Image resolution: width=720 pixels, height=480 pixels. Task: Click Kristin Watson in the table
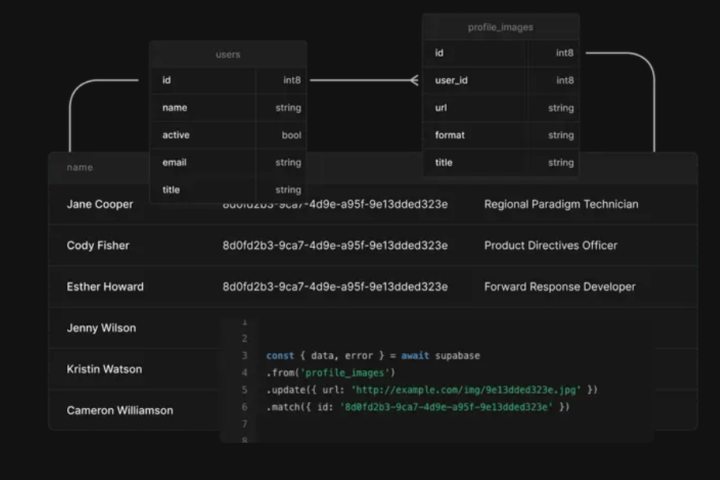[105, 369]
